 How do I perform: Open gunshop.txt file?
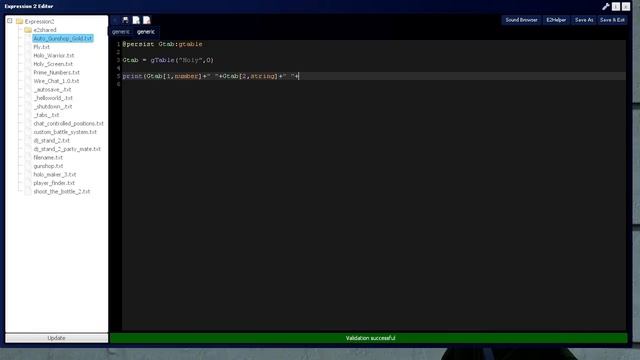(x=48, y=166)
